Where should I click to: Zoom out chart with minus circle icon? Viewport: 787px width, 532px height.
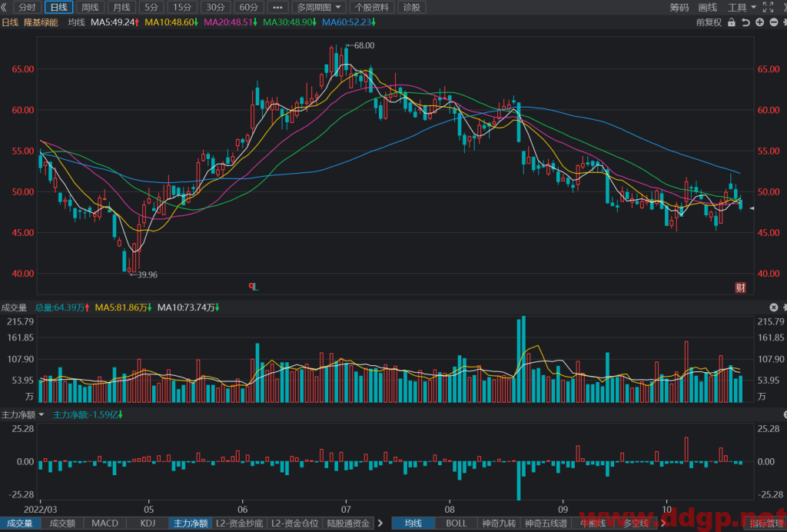[x=773, y=22]
